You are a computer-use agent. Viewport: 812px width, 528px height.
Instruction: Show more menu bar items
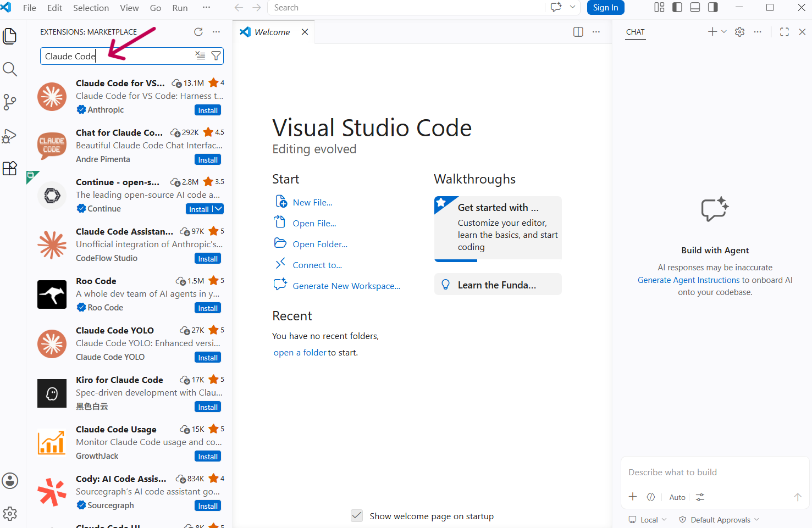207,8
